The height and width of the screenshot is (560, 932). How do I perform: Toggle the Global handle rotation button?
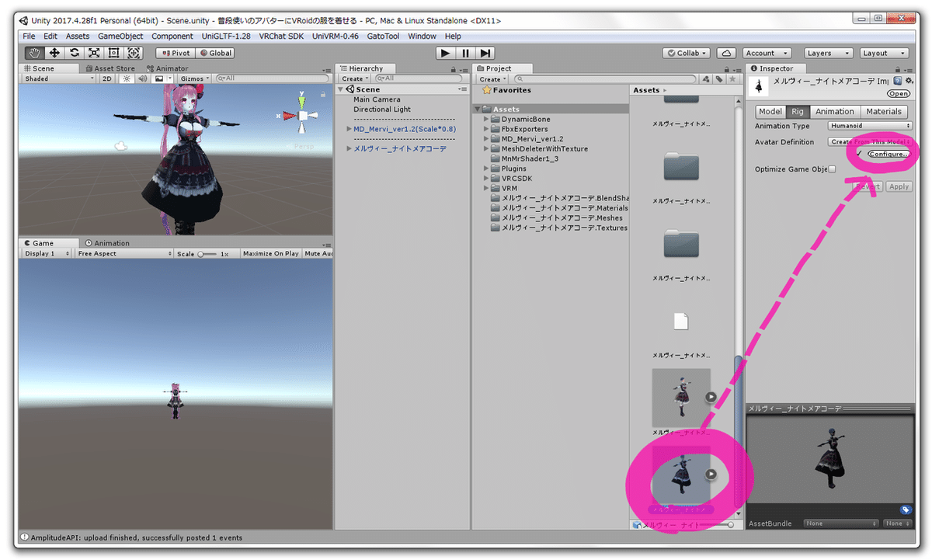click(x=215, y=54)
